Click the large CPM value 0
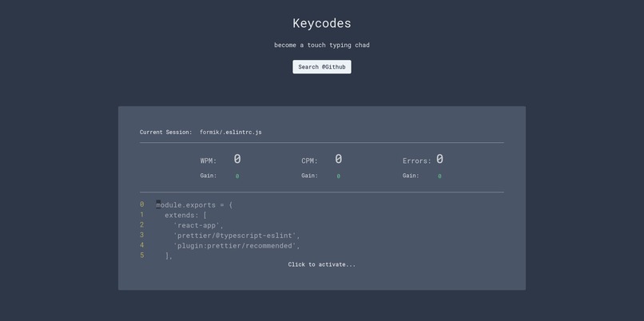644x321 pixels. coord(338,159)
